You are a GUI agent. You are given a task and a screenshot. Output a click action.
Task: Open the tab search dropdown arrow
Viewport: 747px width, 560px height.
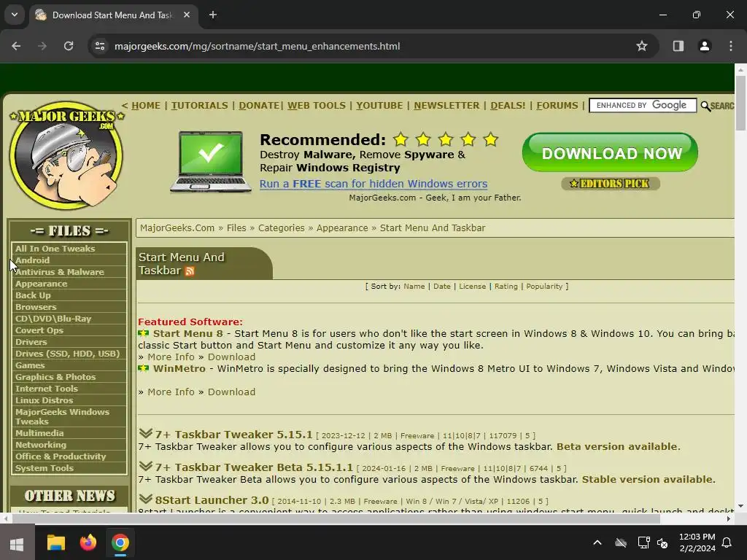(x=15, y=15)
